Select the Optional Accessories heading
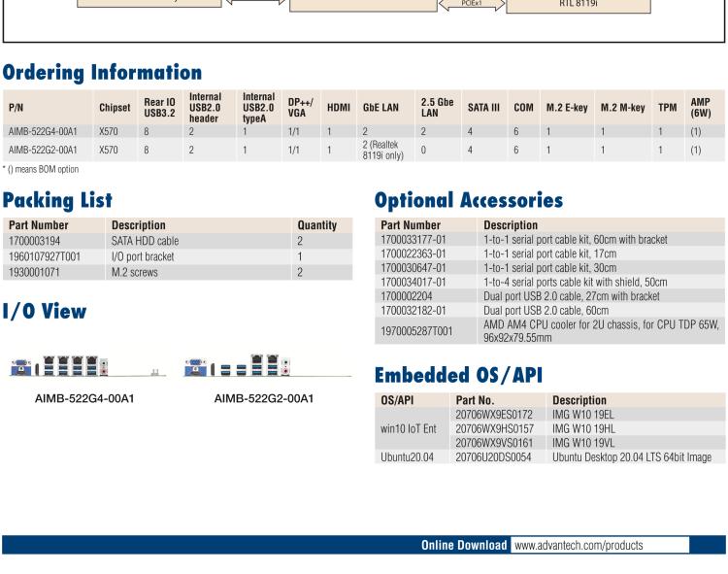Image resolution: width=728 pixels, height=574 pixels. pyautogui.click(x=468, y=201)
